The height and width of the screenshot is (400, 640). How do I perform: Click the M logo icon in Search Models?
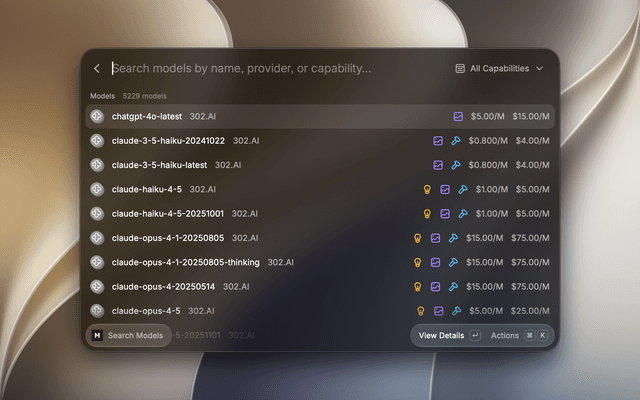(x=97, y=336)
